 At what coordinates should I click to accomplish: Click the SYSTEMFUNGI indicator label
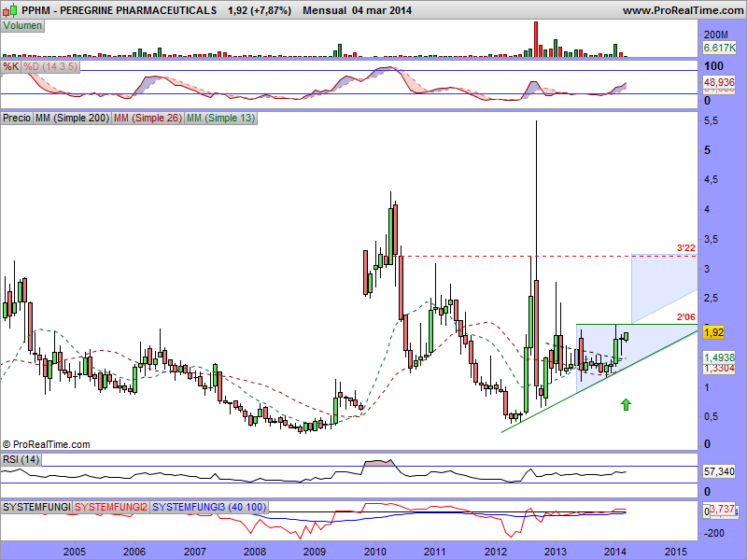(36, 507)
